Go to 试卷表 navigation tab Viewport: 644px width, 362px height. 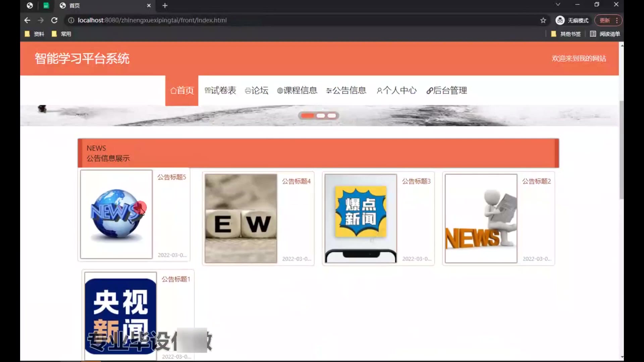point(220,90)
